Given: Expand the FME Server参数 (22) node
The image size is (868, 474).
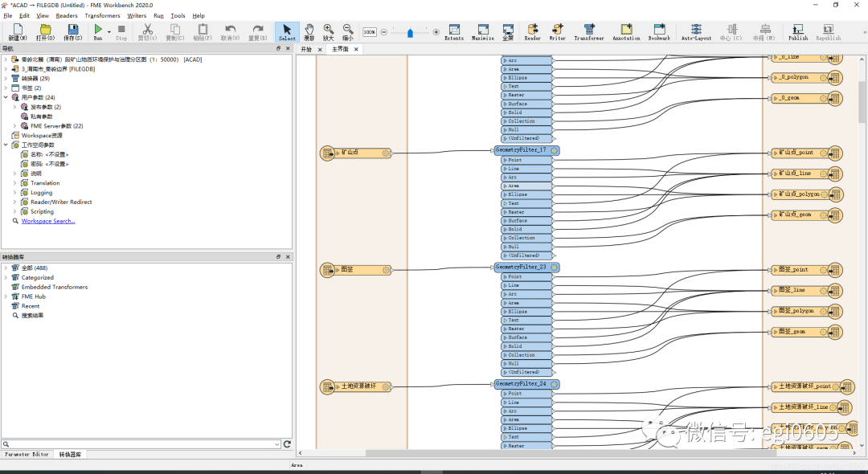Looking at the screenshot, I should [x=14, y=126].
